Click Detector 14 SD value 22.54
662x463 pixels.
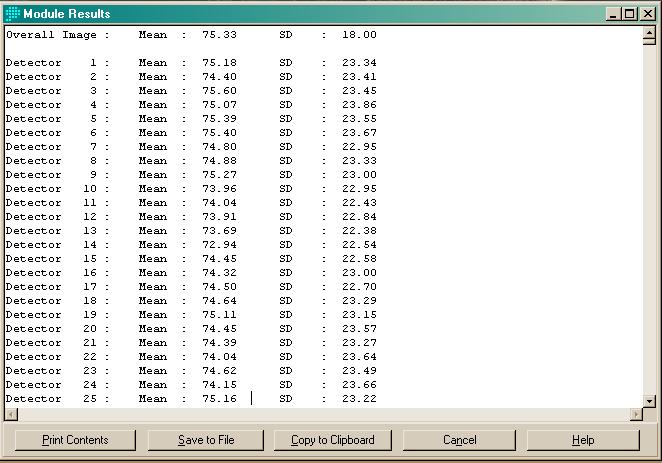click(359, 244)
